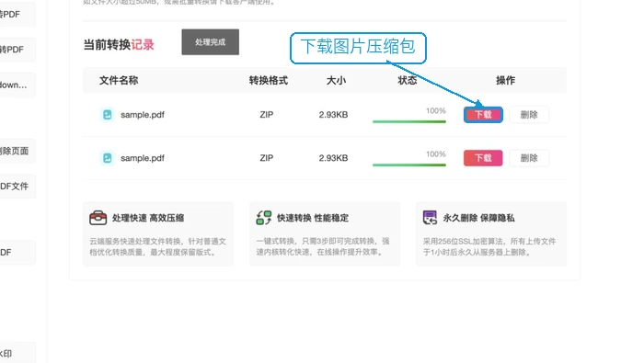This screenshot has width=644, height=363.
Task: Click the second sample.pdf filename
Action: [x=142, y=158]
